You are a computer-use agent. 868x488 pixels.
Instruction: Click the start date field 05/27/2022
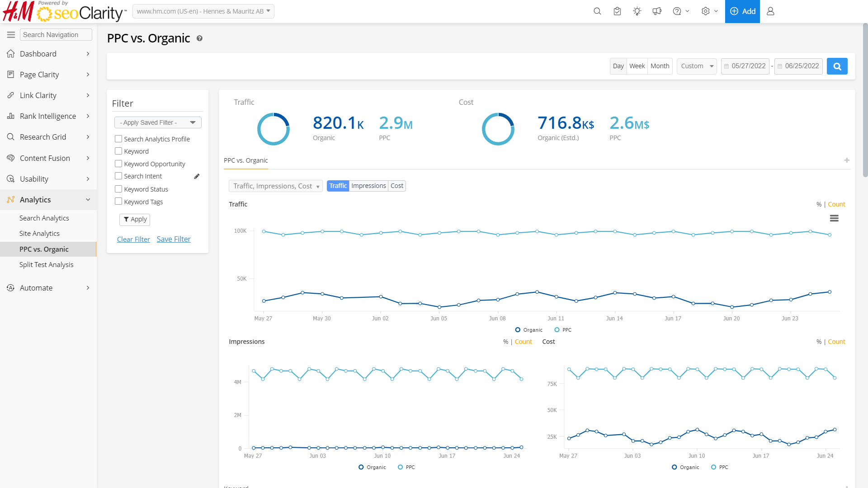click(x=745, y=66)
